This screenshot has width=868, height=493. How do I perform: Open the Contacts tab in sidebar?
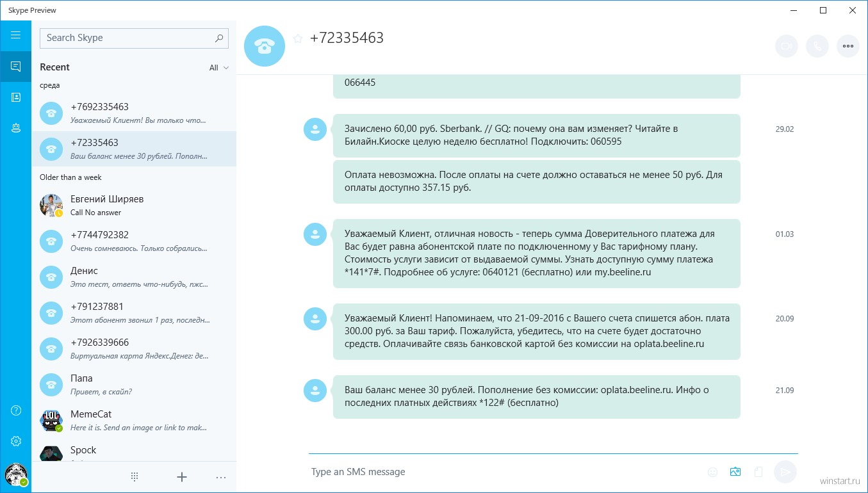pyautogui.click(x=16, y=97)
